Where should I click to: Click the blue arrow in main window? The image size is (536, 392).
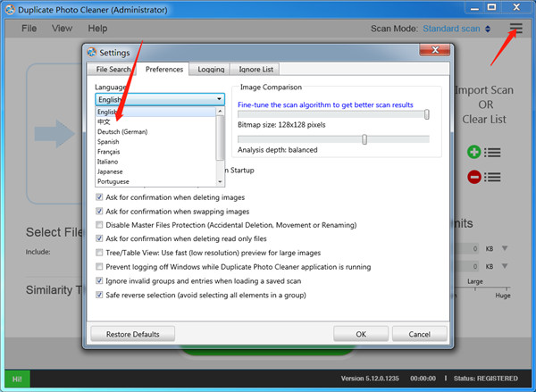(x=54, y=134)
